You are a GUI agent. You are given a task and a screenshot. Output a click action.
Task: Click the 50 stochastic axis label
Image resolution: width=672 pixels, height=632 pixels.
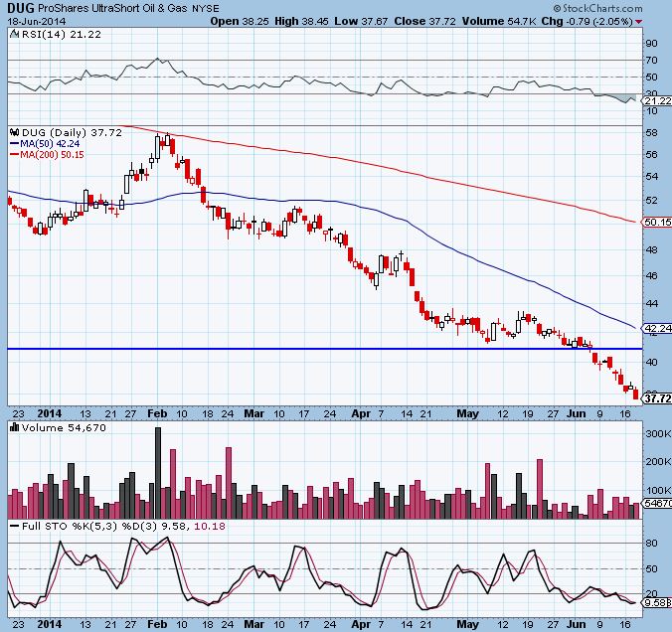point(651,568)
